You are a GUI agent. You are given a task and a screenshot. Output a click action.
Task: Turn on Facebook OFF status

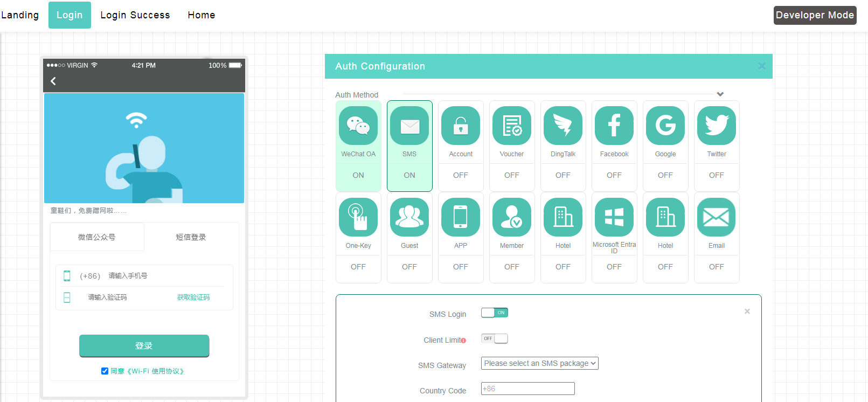pyautogui.click(x=614, y=175)
